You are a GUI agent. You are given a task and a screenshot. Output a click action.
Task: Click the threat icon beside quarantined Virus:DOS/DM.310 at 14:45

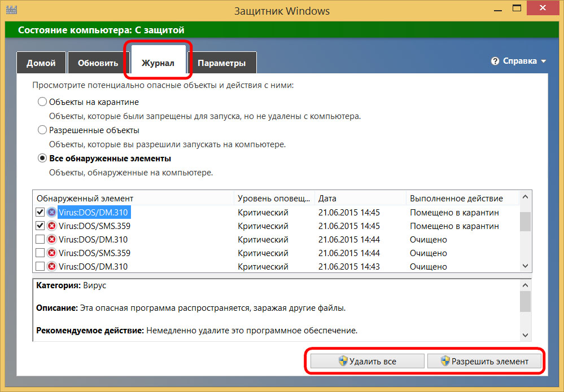(x=52, y=212)
